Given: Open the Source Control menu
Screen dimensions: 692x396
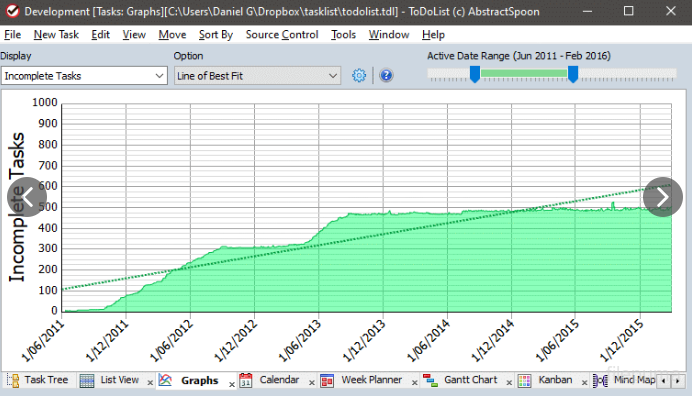Looking at the screenshot, I should (282, 34).
